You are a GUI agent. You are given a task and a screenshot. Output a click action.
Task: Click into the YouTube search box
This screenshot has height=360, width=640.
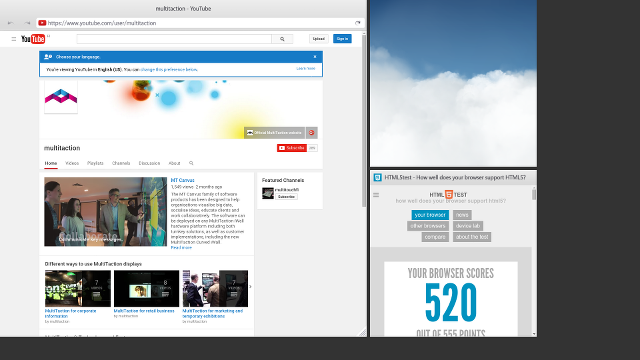coord(174,39)
